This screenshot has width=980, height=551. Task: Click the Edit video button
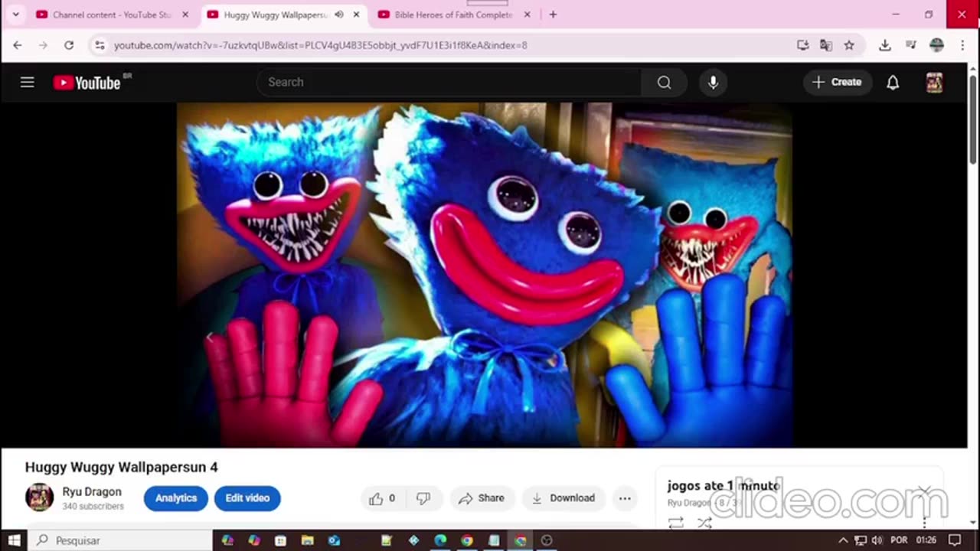tap(247, 498)
